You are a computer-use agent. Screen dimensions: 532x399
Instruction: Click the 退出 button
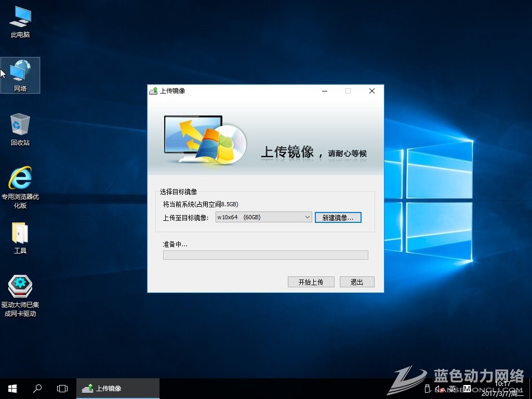[357, 282]
